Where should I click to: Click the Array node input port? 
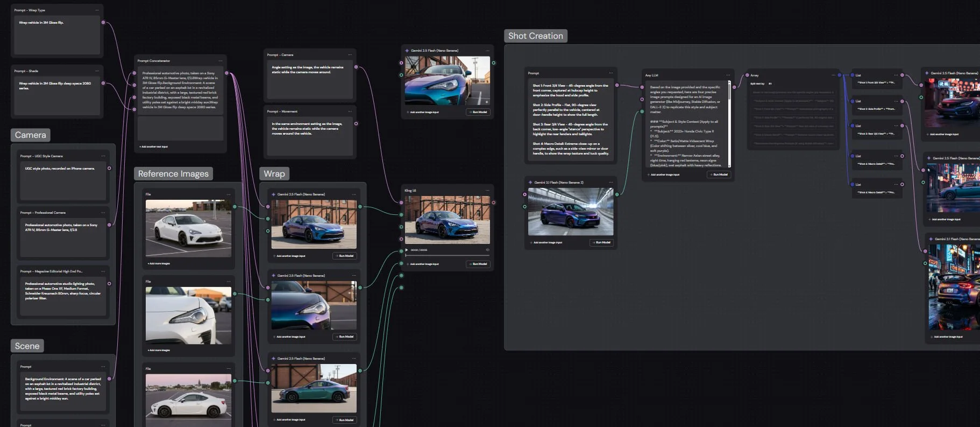pos(747,75)
